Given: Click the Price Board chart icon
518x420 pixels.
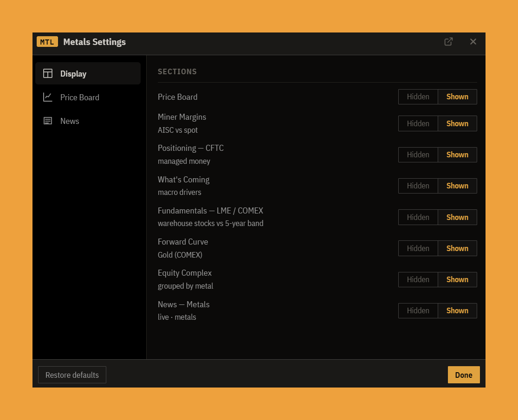Looking at the screenshot, I should click(x=48, y=97).
